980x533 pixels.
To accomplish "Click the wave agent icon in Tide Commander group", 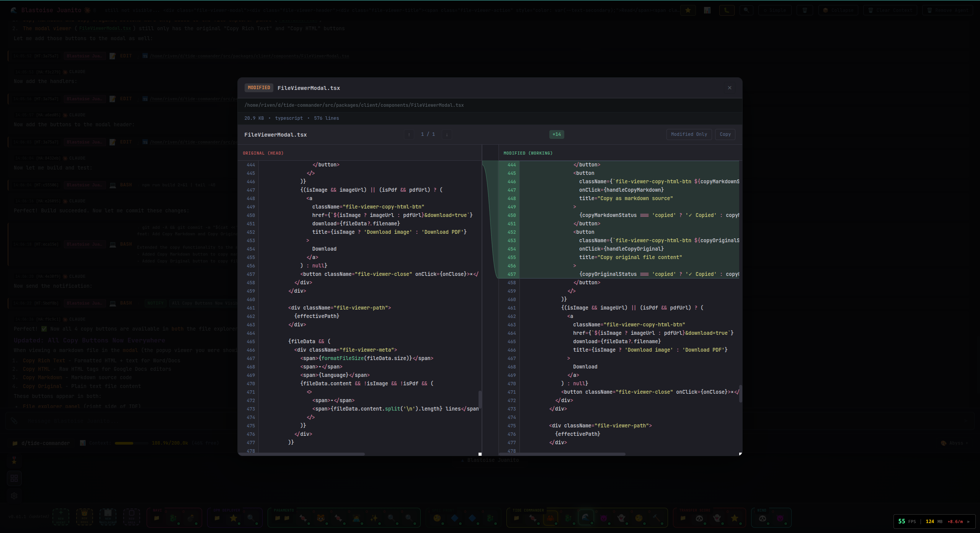I will coord(585,518).
